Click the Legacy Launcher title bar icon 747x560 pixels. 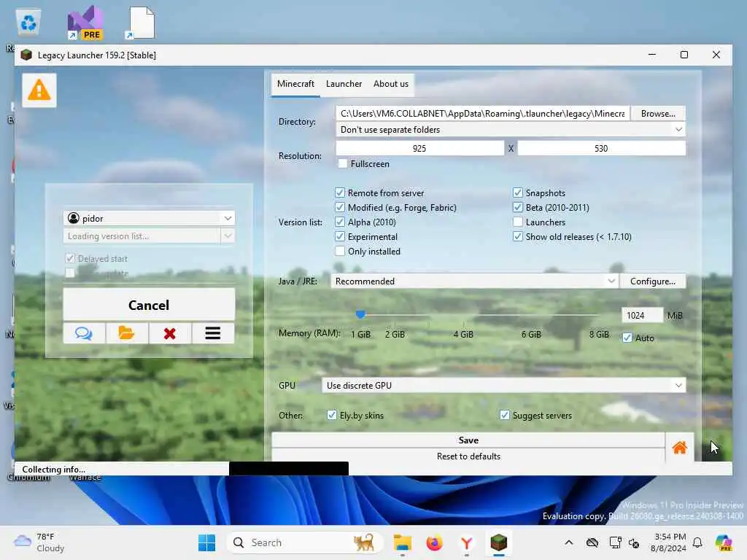tap(26, 55)
